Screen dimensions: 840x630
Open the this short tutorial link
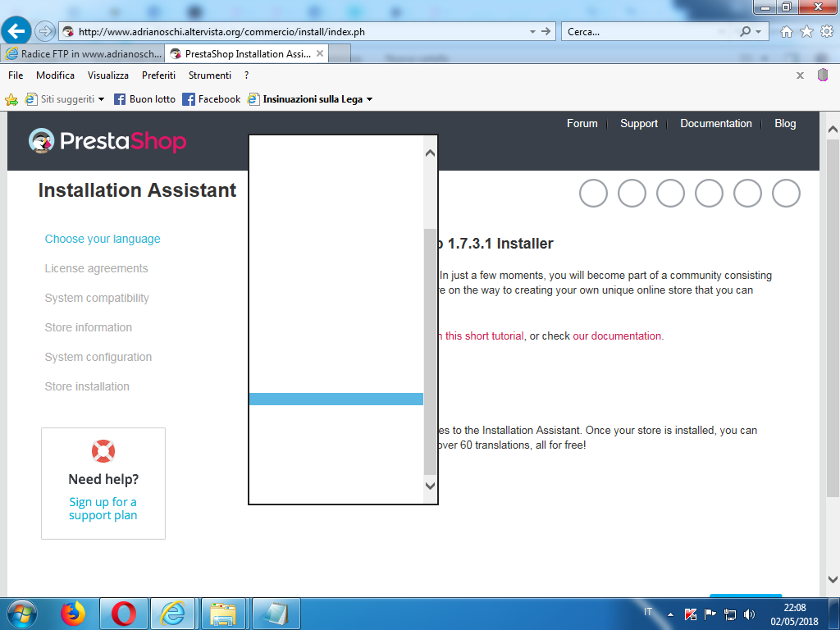click(x=484, y=336)
